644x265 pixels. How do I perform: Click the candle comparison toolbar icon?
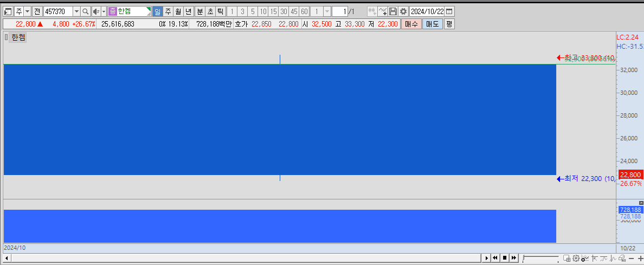(372, 11)
